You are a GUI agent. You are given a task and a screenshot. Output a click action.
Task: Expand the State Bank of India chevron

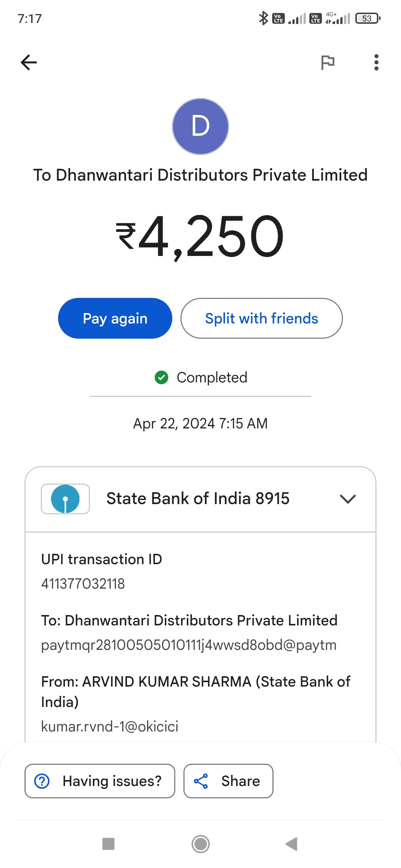(x=348, y=499)
